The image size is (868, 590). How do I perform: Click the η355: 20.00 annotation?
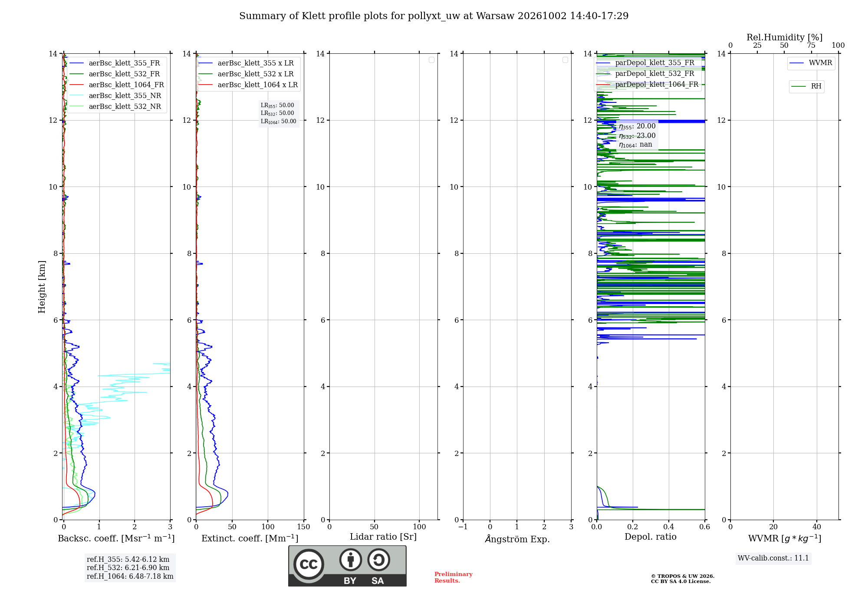click(x=637, y=126)
